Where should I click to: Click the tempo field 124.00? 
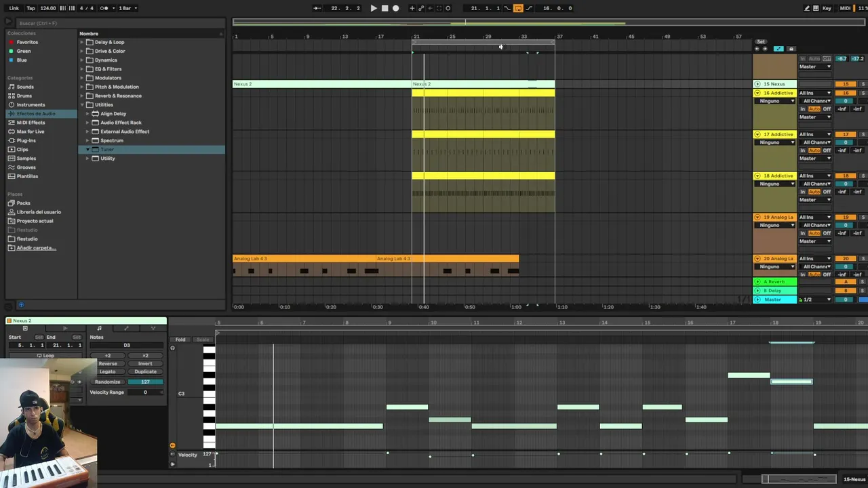[47, 8]
